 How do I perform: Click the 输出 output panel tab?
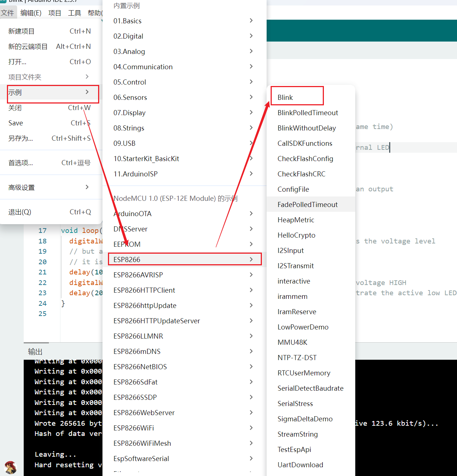35,351
